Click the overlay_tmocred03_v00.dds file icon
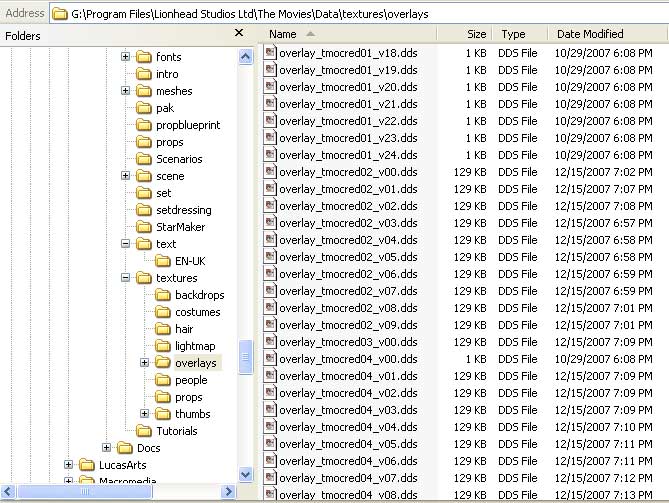This screenshot has width=669, height=503. 271,342
